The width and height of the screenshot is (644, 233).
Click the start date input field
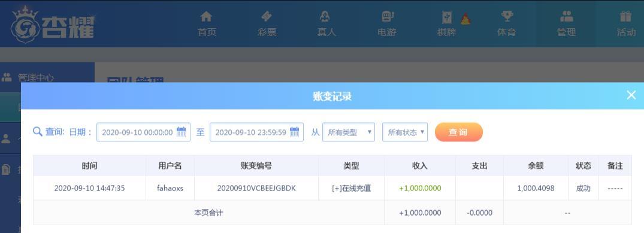[x=143, y=132]
